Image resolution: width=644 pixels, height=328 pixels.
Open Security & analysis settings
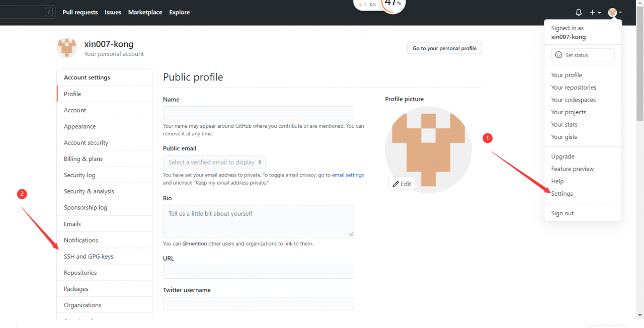tap(104, 191)
